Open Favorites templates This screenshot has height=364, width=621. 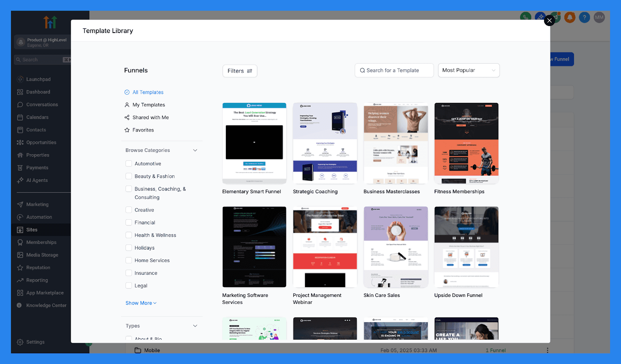[139, 130]
